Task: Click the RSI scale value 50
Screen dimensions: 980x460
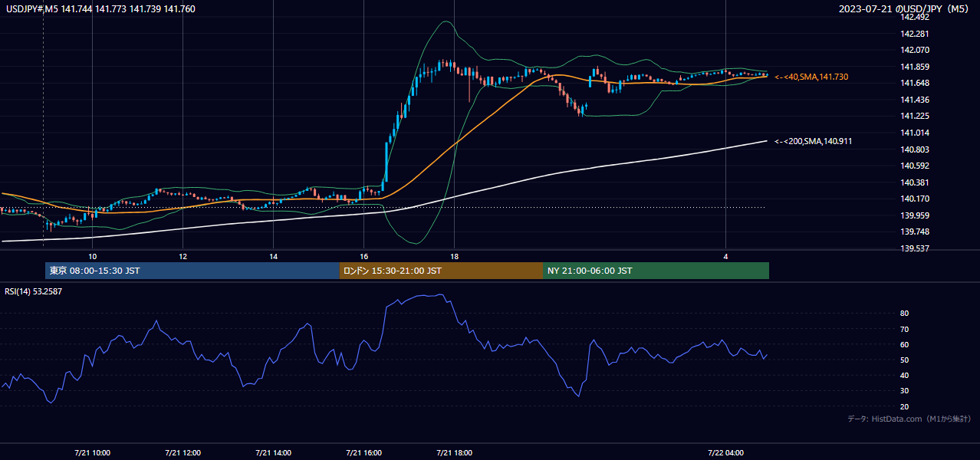Action: tap(905, 360)
